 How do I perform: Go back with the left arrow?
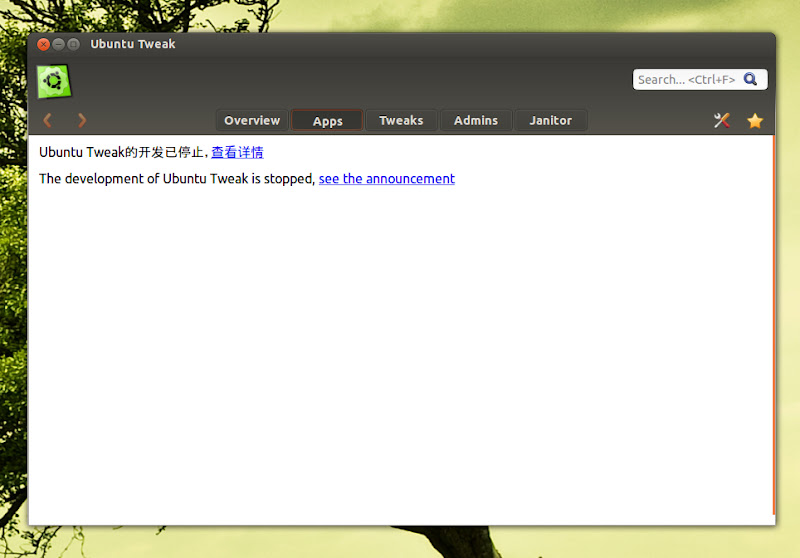47,120
